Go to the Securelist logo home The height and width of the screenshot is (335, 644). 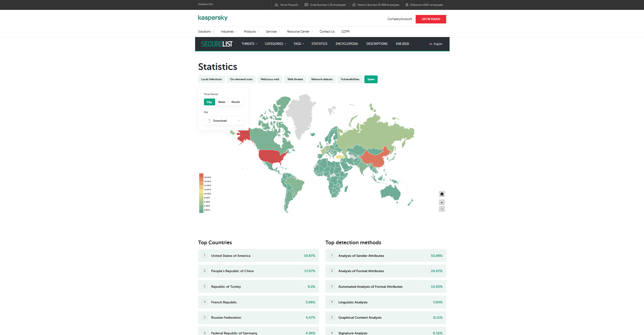(217, 44)
